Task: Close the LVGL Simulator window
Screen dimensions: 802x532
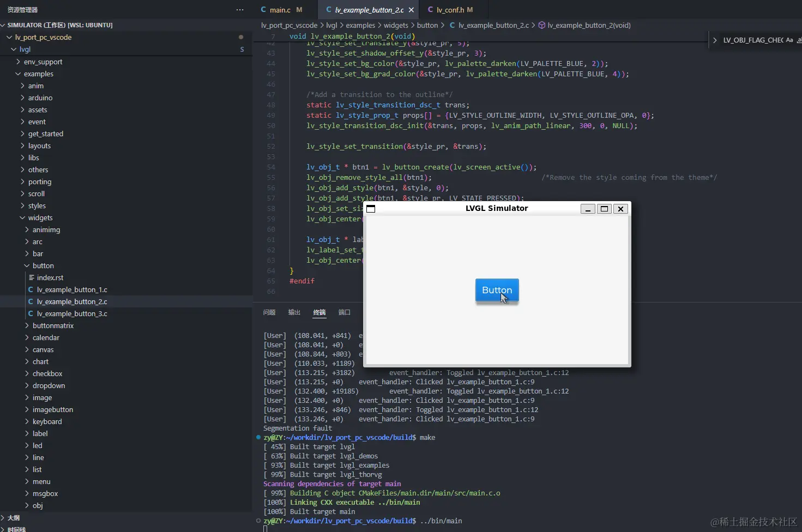Action: point(620,209)
